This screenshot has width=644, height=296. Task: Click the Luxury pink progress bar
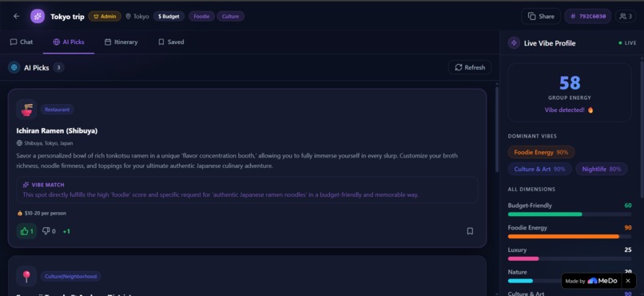pyautogui.click(x=570, y=258)
